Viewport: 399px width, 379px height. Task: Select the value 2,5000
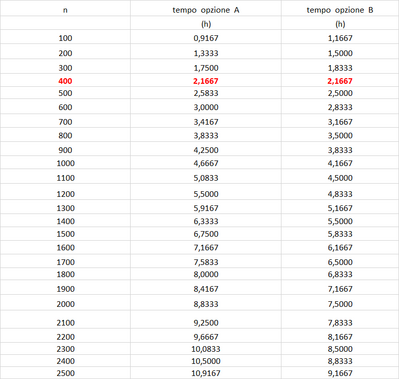point(340,93)
